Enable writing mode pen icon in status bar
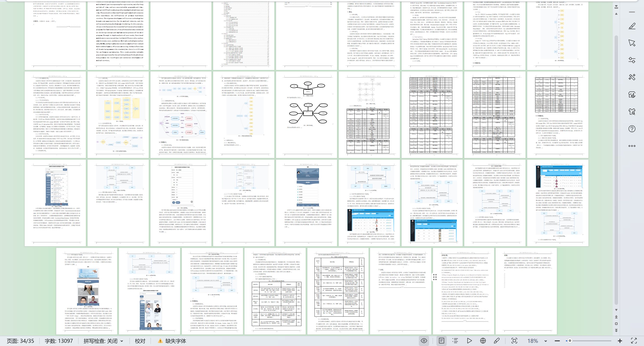644x346 pixels. (x=497, y=341)
